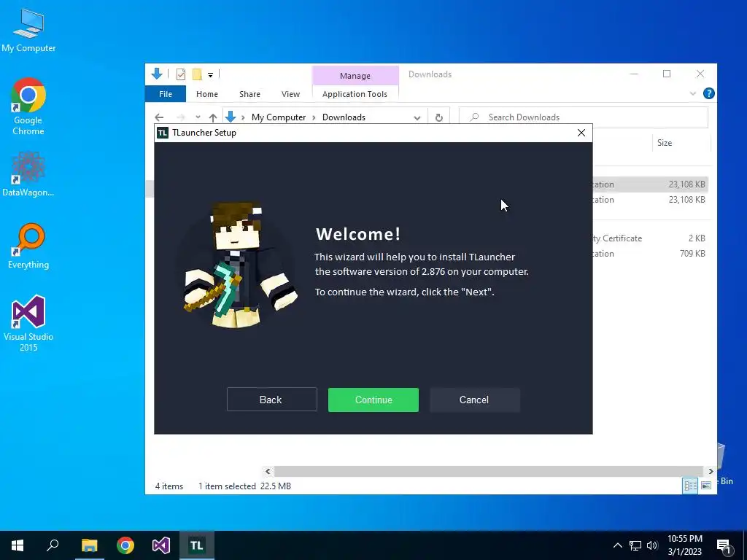Click the Properties checkmark icon in quick access
This screenshot has width=747, height=560.
click(181, 74)
